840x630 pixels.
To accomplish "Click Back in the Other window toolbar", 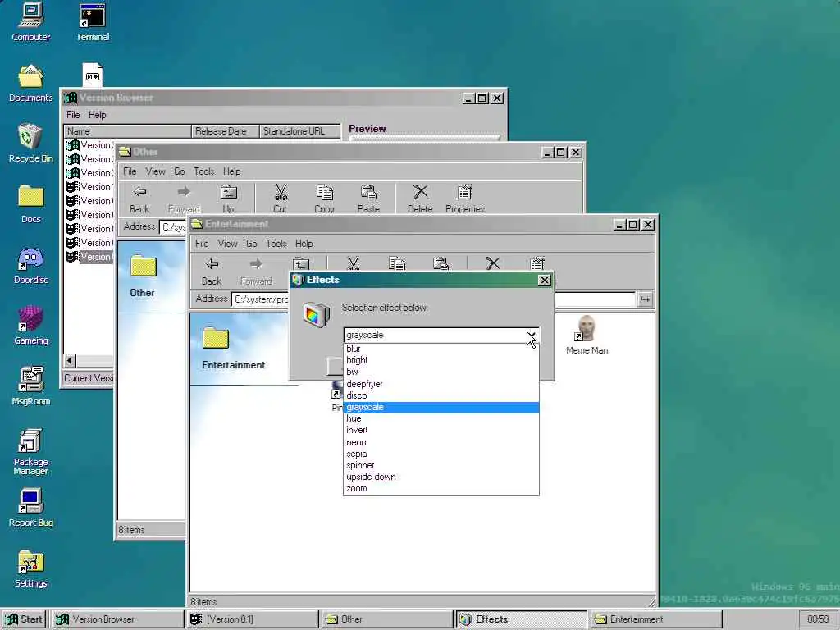I will point(139,199).
